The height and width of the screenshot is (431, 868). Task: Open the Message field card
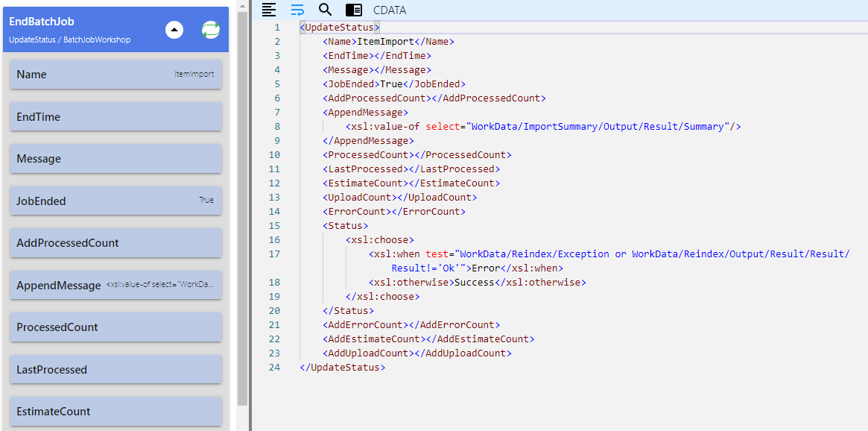[115, 159]
